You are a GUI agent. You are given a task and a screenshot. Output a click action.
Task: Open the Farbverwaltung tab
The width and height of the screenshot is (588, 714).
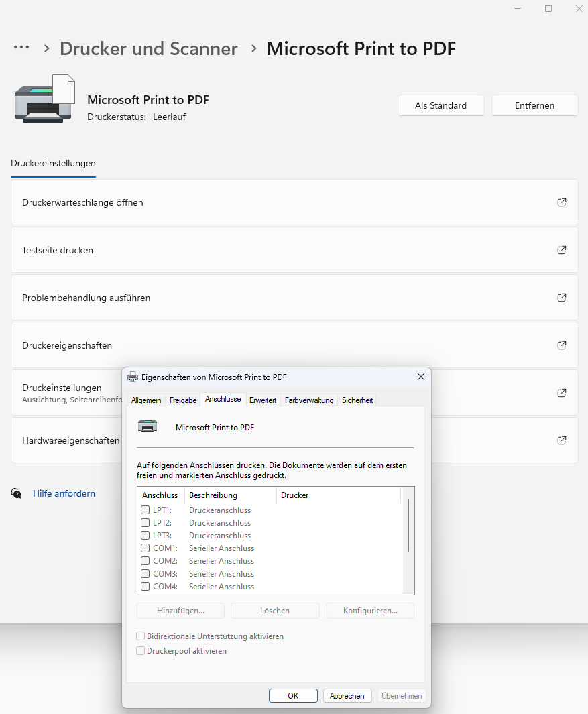tap(309, 400)
